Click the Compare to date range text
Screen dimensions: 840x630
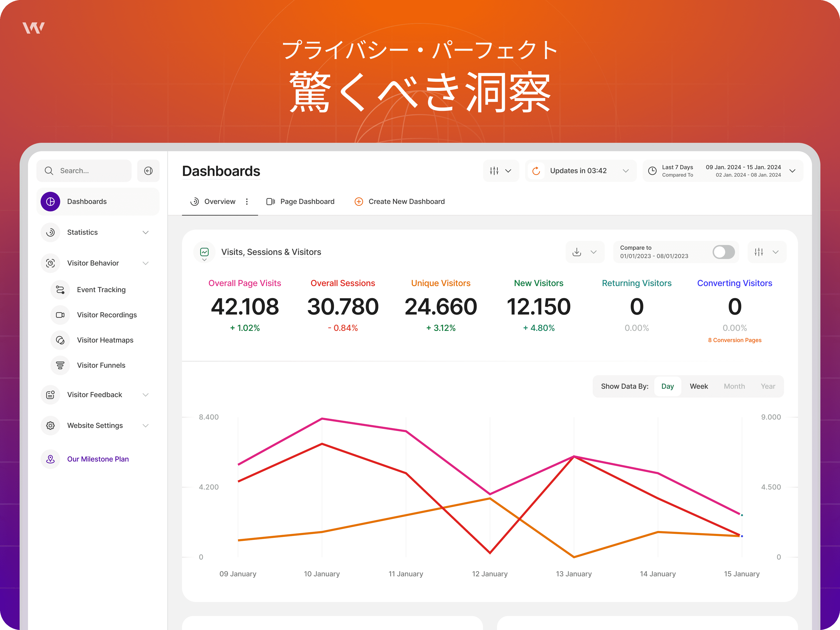(x=654, y=256)
